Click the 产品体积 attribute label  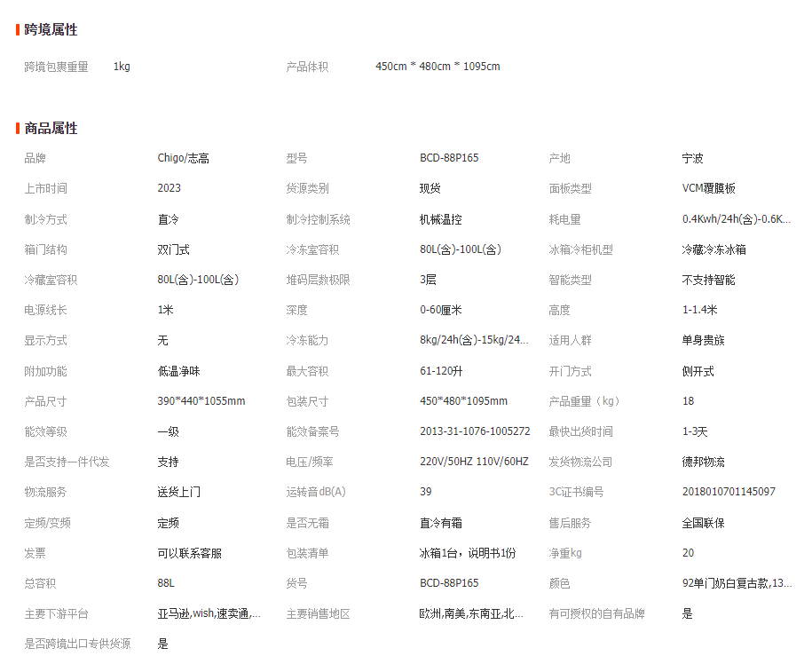[x=307, y=67]
